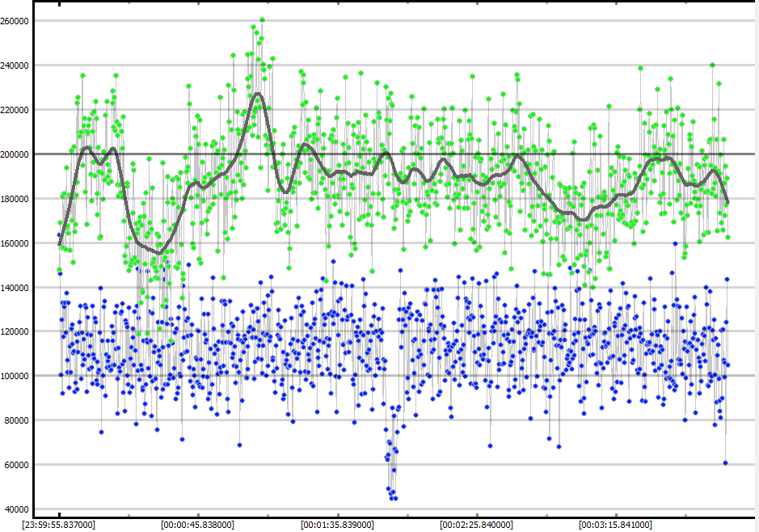Click the [23:59:55.837000] time label
The image size is (759, 532).
[x=60, y=525]
